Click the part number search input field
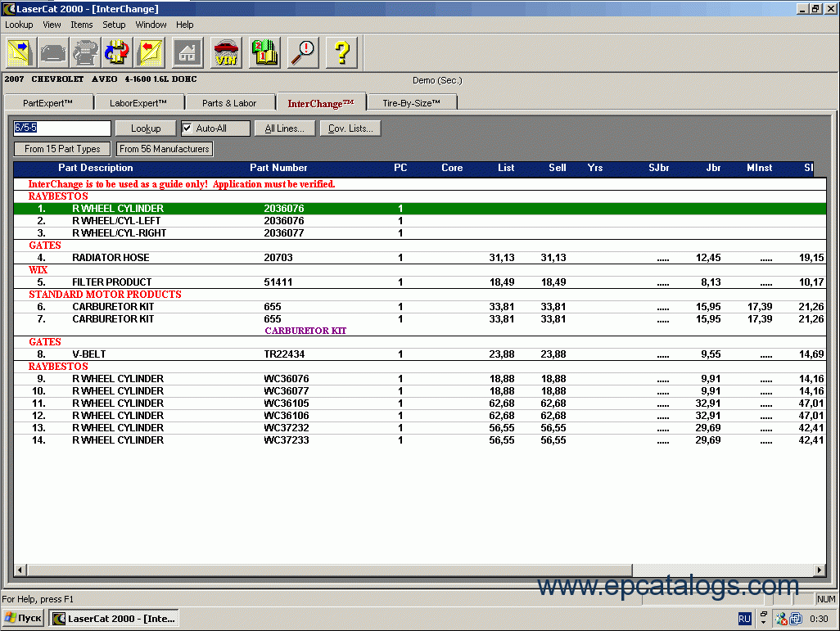This screenshot has width=840, height=631. [62, 128]
